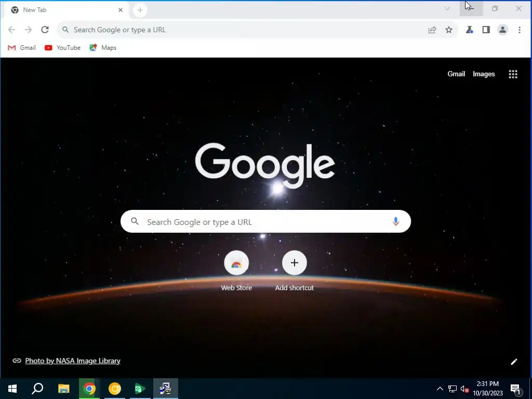Go back using the browser back arrow
Image resolution: width=532 pixels, height=399 pixels.
point(11,30)
